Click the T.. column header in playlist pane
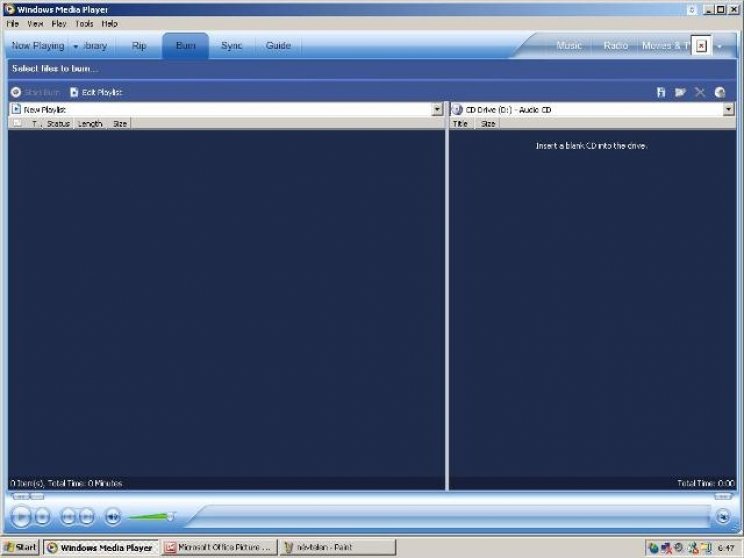744x558 pixels. pos(36,124)
